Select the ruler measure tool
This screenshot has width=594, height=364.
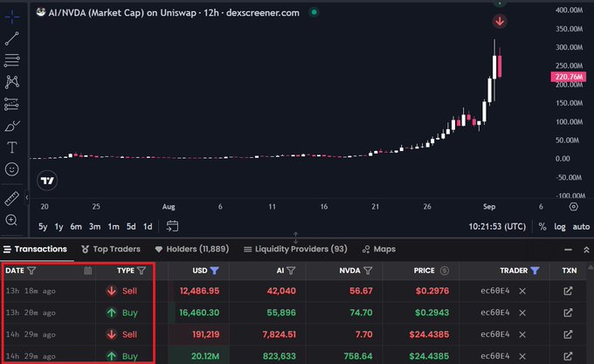coord(12,199)
